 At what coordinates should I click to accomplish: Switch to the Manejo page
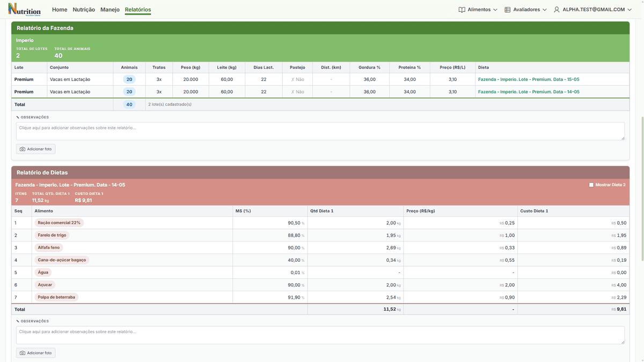110,10
